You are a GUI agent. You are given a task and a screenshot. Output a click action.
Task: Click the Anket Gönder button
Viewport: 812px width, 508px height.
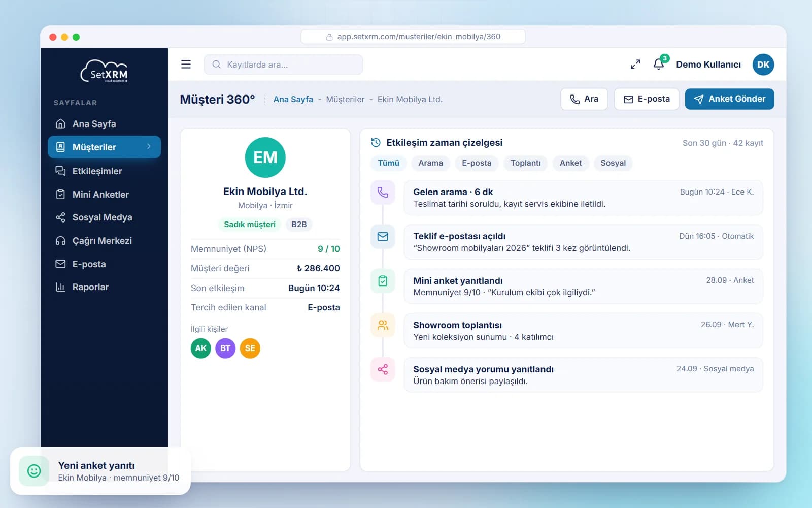tap(729, 99)
